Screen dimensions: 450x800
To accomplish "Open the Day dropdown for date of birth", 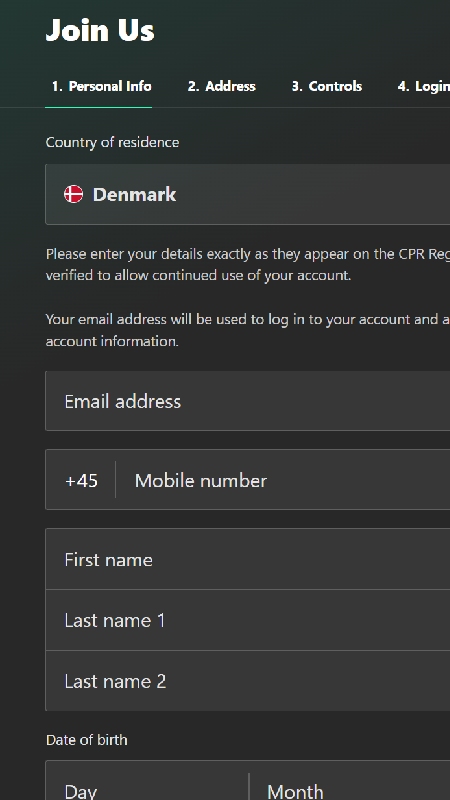I will [147, 781].
